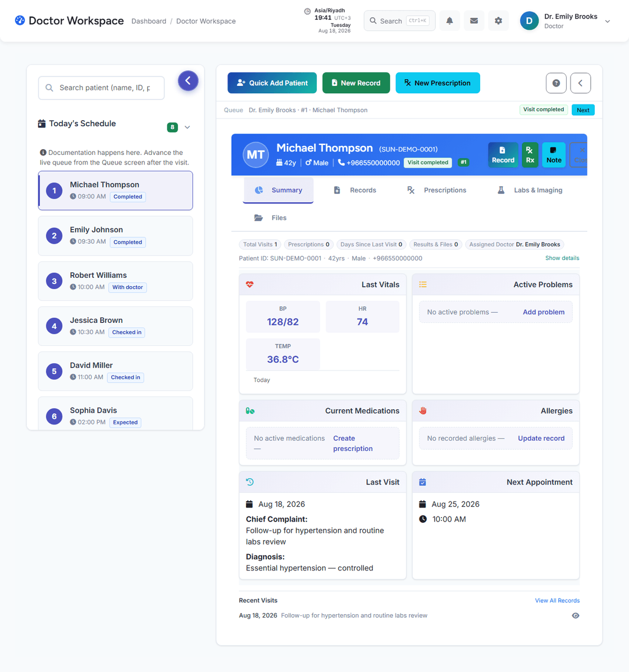
Task: Click the timezone clock icon
Action: point(307,12)
